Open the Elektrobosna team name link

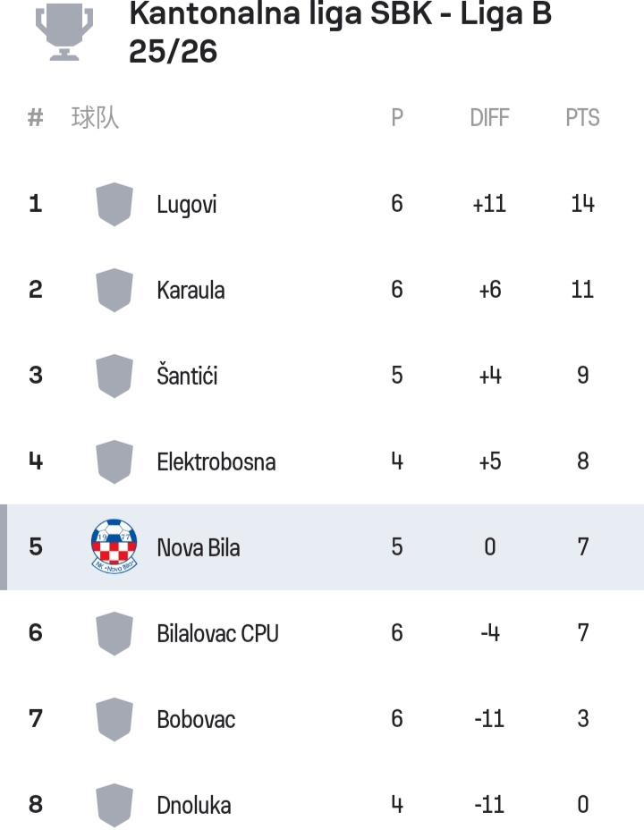[216, 462]
